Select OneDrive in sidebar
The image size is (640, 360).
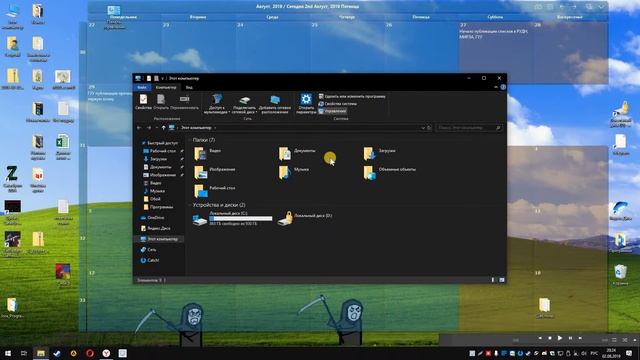[152, 218]
